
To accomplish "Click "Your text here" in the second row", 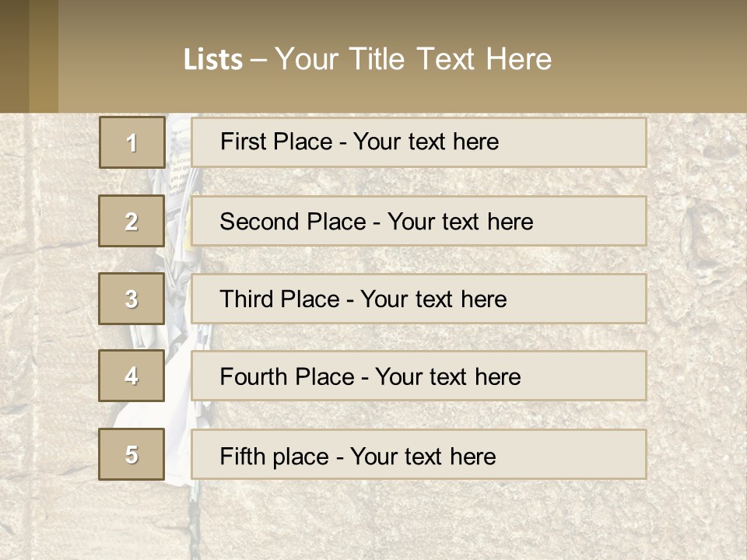I will tap(460, 222).
